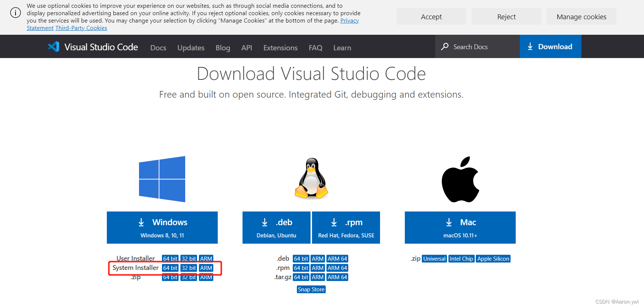This screenshot has width=644, height=308.
Task: Click the cookie notice info icon
Action: (16, 13)
